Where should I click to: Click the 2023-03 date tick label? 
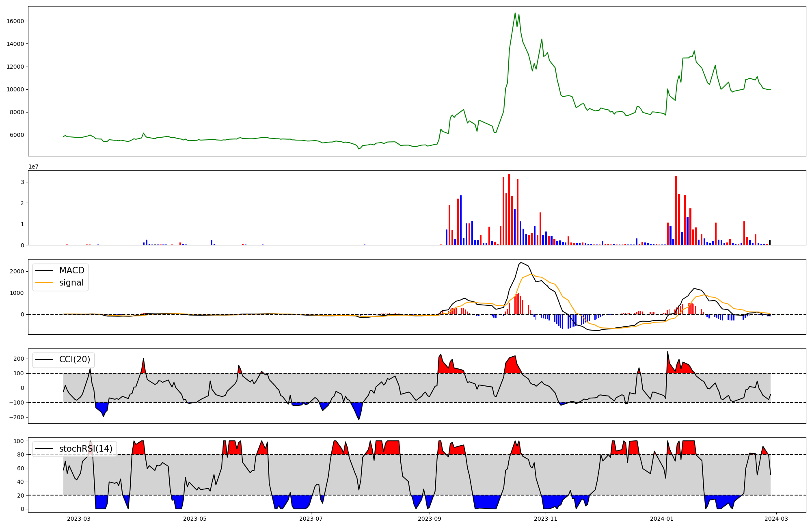(78, 519)
